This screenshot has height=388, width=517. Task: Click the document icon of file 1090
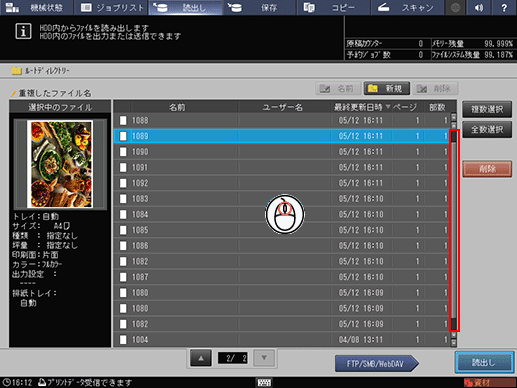click(x=123, y=152)
